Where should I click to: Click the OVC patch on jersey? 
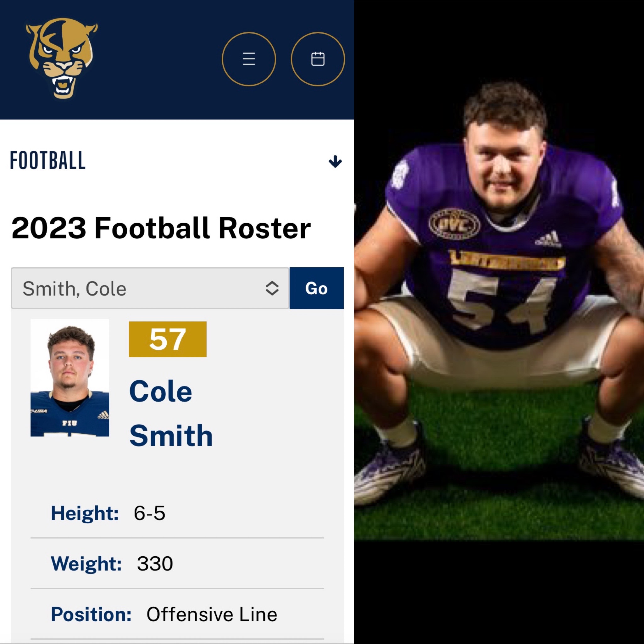tap(454, 224)
